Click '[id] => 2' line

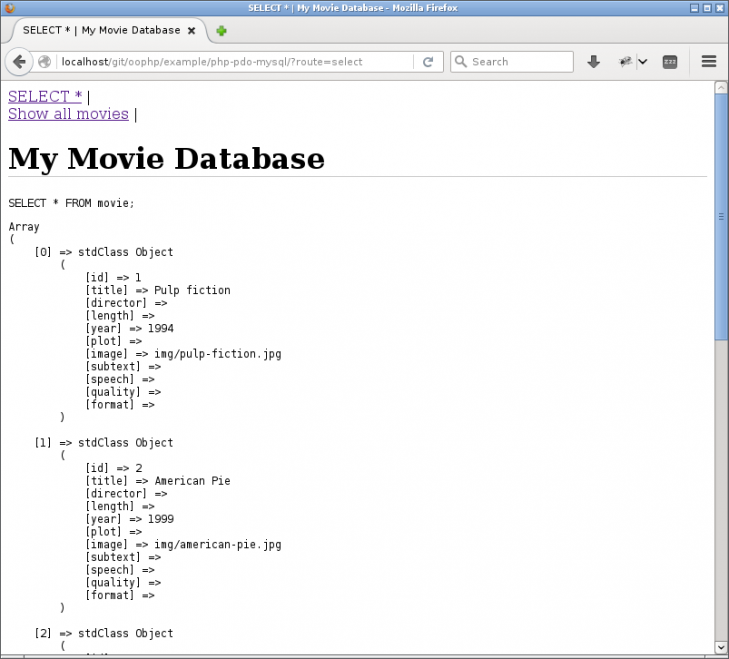(x=113, y=468)
